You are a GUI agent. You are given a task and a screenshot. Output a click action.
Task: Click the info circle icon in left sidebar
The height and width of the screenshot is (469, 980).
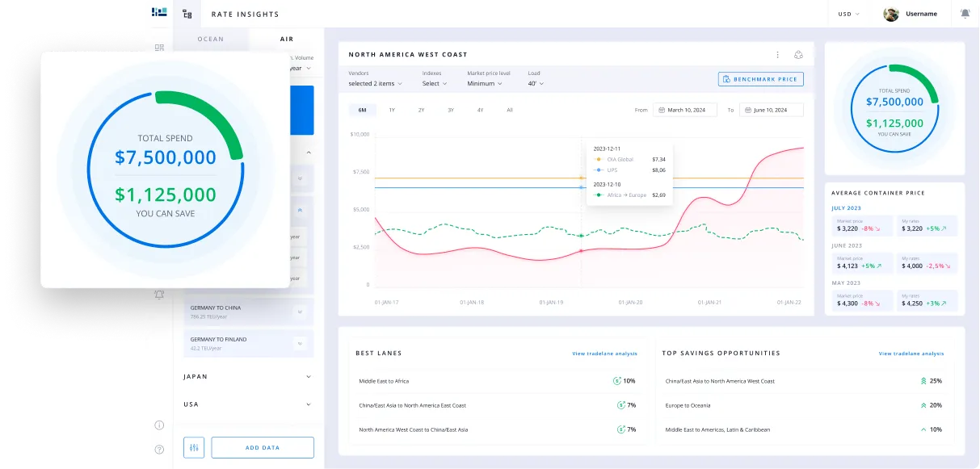(x=159, y=425)
